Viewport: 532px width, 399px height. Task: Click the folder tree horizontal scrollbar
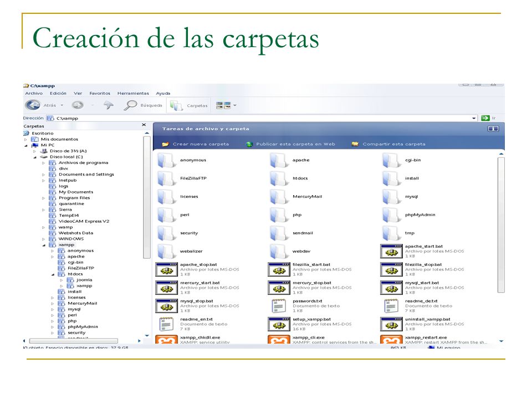74,341
